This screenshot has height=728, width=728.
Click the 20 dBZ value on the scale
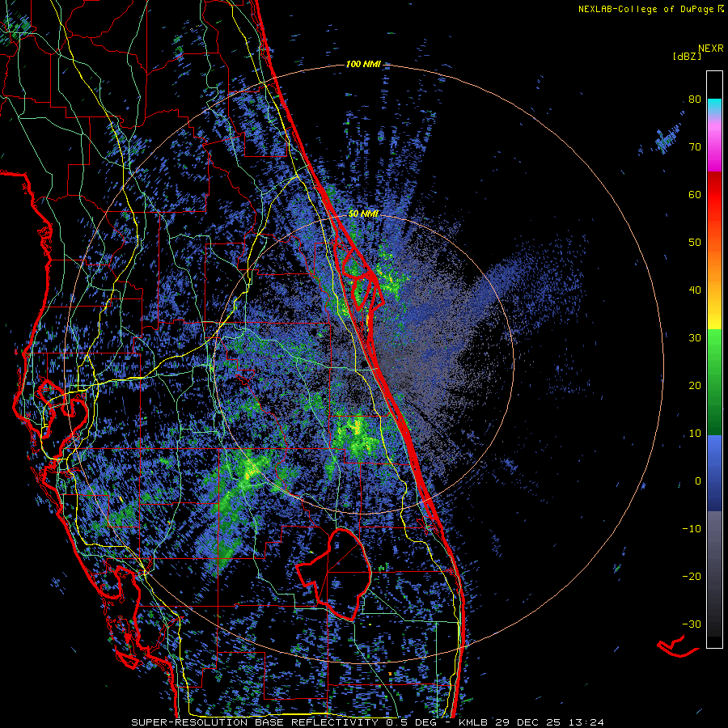[695, 386]
